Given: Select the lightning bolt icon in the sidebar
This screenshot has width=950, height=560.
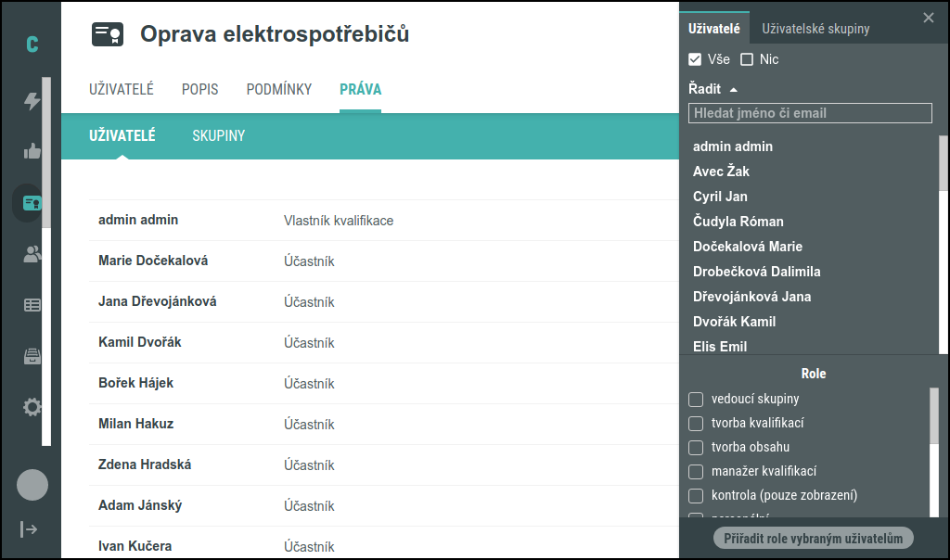Looking at the screenshot, I should point(32,102).
